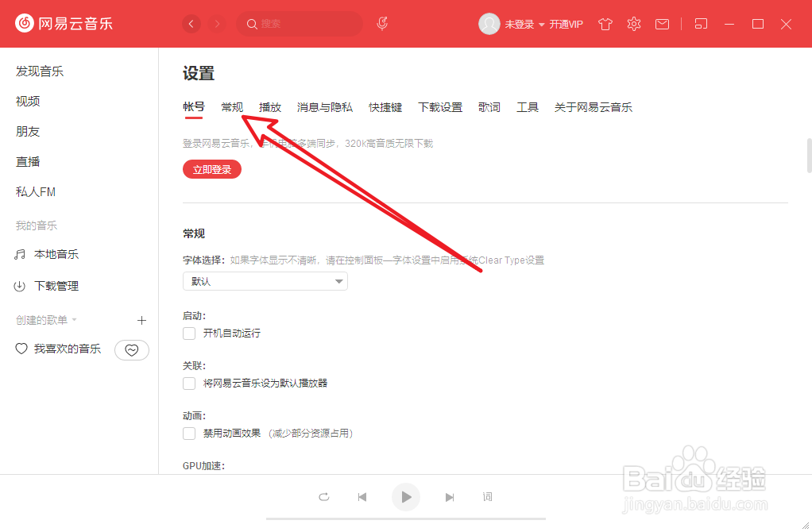Image resolution: width=812 pixels, height=532 pixels.
Task: Go forward with the right arrow button
Action: pos(217,24)
